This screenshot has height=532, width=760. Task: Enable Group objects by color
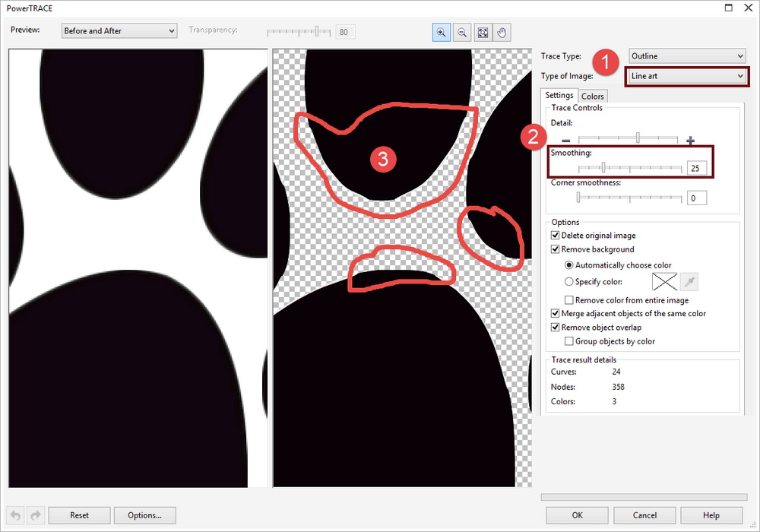[x=569, y=341]
